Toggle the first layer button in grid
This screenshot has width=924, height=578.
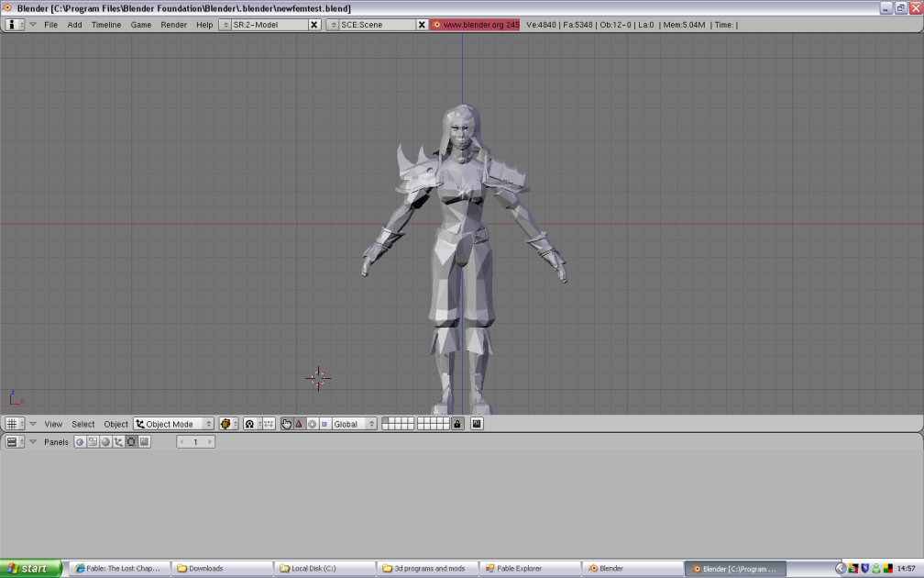point(386,421)
